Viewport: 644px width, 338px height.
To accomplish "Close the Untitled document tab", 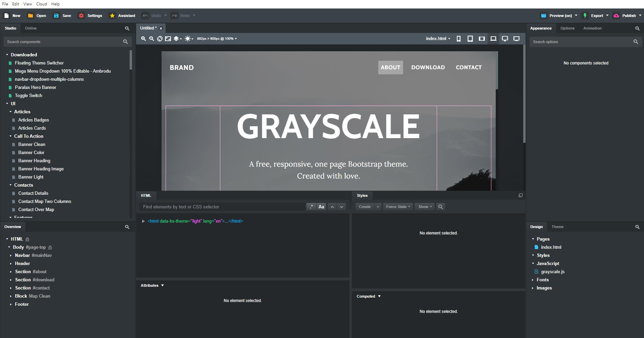I will point(161,29).
